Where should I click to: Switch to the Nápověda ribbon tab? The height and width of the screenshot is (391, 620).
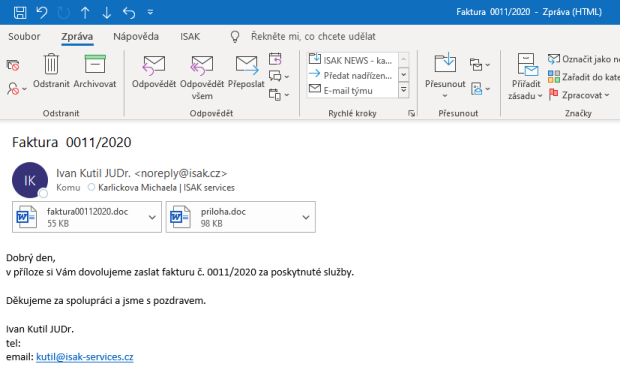[136, 36]
